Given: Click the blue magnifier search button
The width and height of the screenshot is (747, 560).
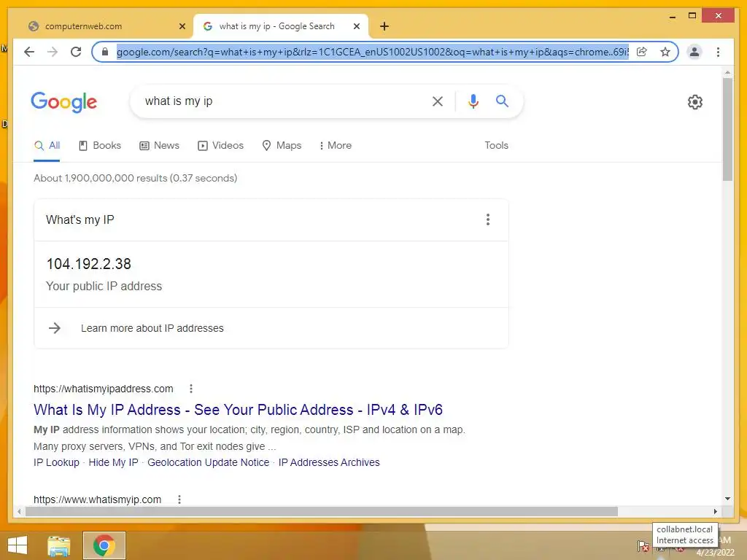Looking at the screenshot, I should 502,101.
